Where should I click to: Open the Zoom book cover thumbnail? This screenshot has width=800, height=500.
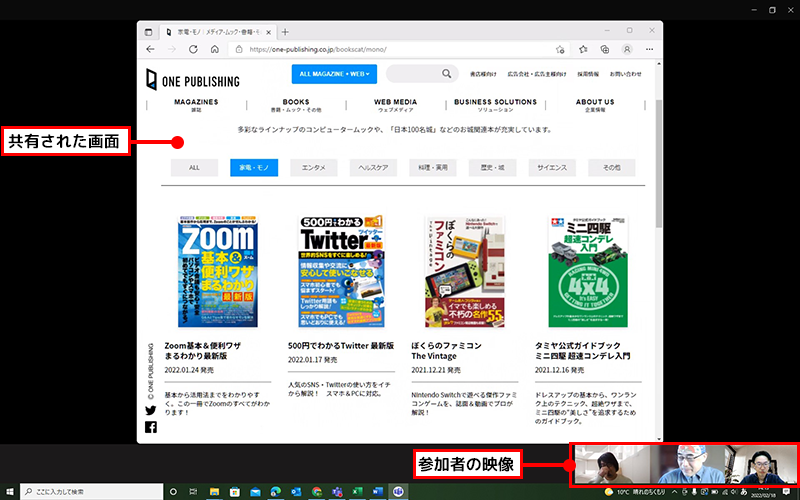click(218, 271)
